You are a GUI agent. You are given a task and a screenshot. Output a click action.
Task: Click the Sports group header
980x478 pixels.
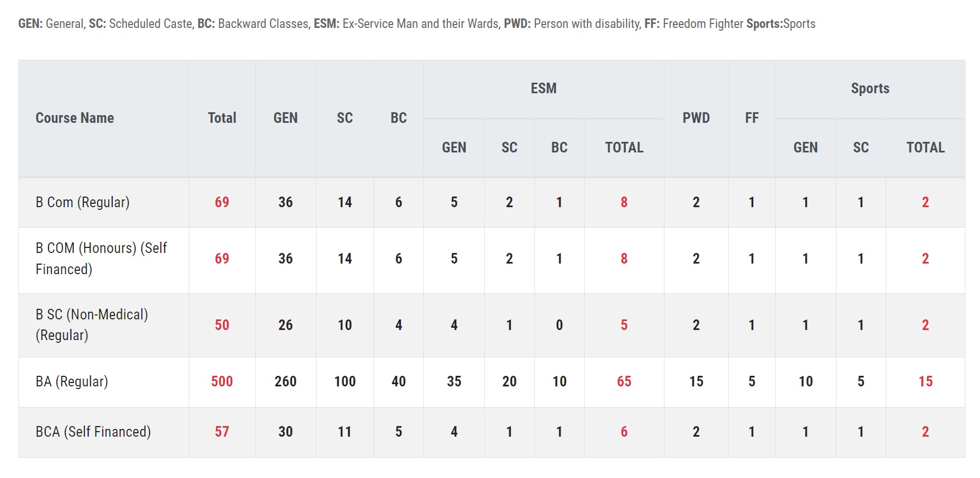pyautogui.click(x=870, y=88)
